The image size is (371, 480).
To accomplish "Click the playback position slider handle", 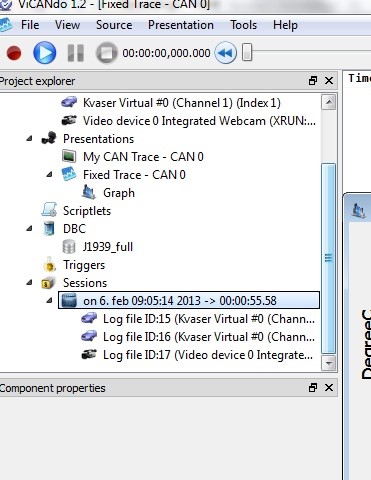I will point(247,52).
